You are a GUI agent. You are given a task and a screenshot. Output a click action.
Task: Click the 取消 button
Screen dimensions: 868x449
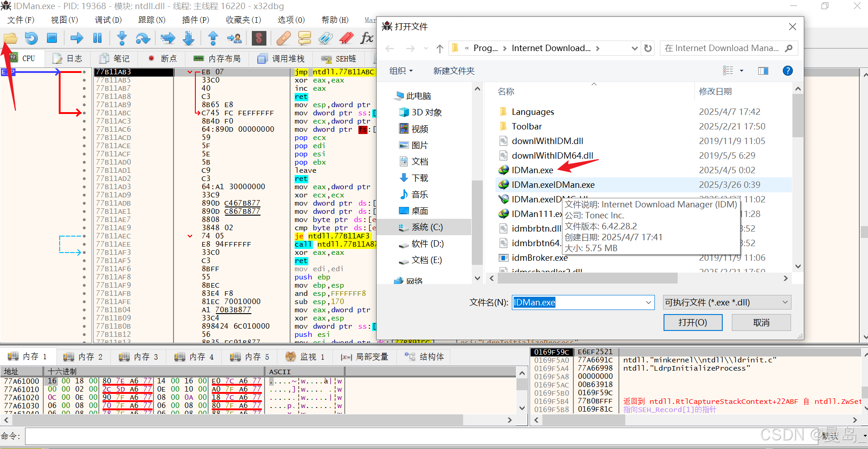(x=761, y=322)
